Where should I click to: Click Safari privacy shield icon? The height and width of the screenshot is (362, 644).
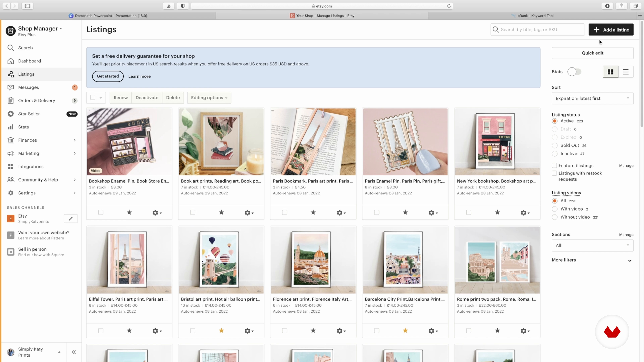pos(183,6)
